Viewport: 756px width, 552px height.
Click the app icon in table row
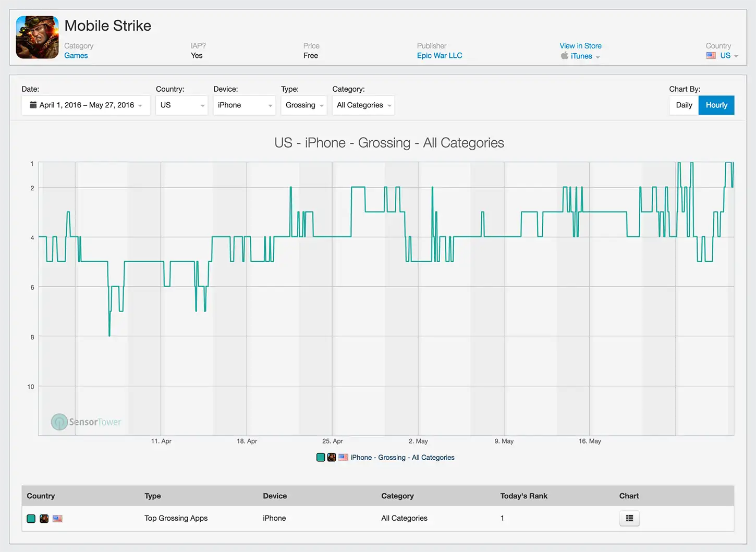tap(44, 519)
